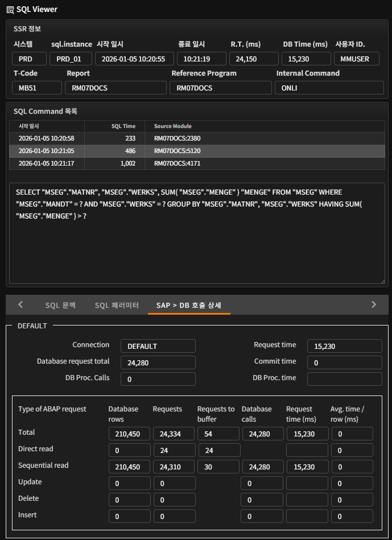
Task: Click Total Requests to buffer value 54
Action: pyautogui.click(x=218, y=434)
